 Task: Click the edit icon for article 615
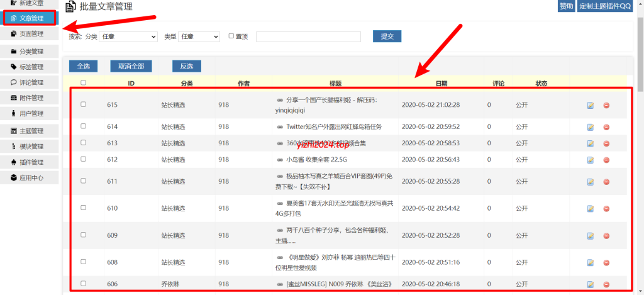coord(591,105)
